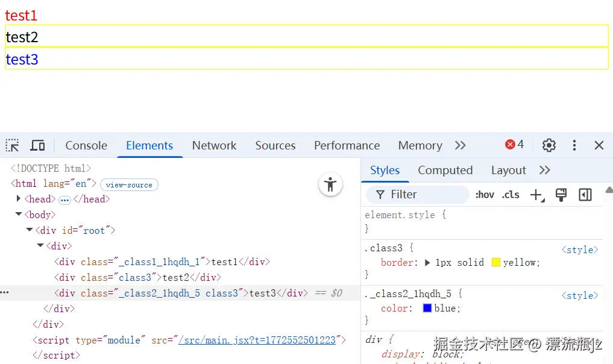Click the Styles filter input field

coord(422,195)
